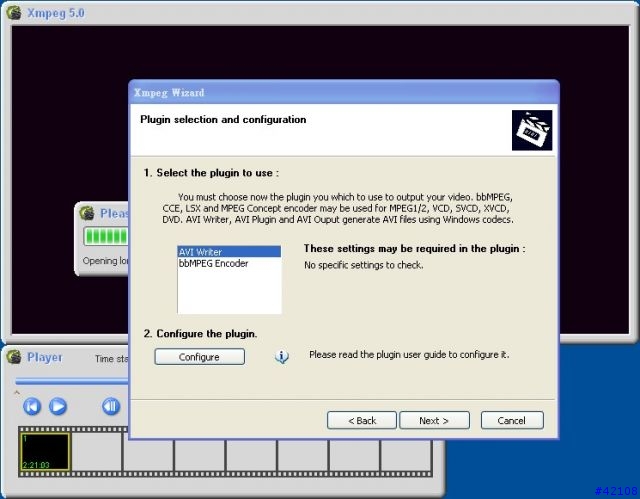This screenshot has width=640, height=499.
Task: Select bbMPEG Encoder plugin in list
Action: [x=229, y=264]
